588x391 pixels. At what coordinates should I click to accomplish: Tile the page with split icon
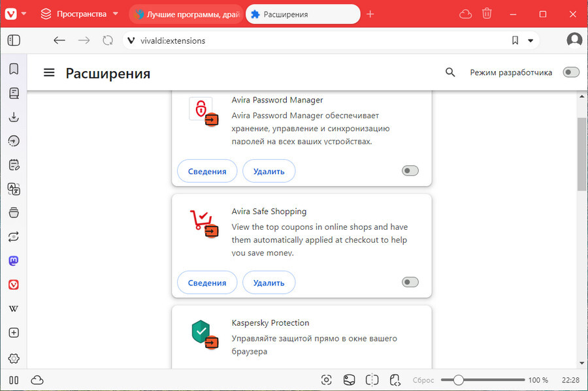[x=372, y=380]
